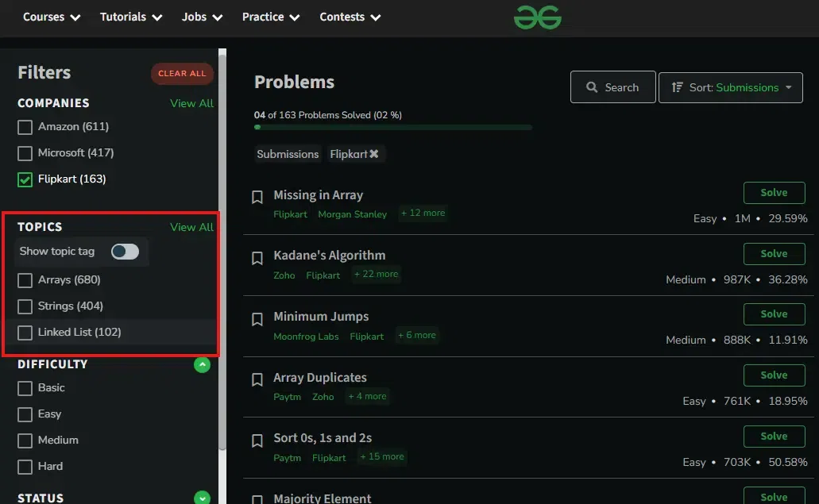Open the Missing in Array problem title
The height and width of the screenshot is (504, 819).
318,195
